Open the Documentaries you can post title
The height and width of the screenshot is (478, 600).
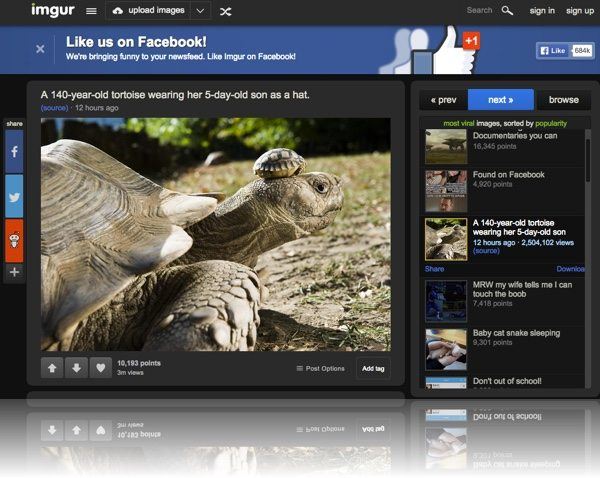point(515,135)
